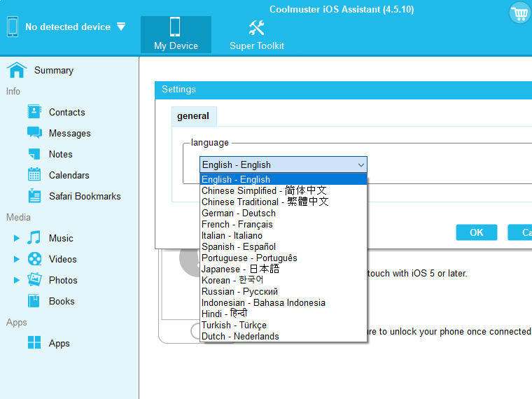Click the Apps grid icon

(x=34, y=342)
